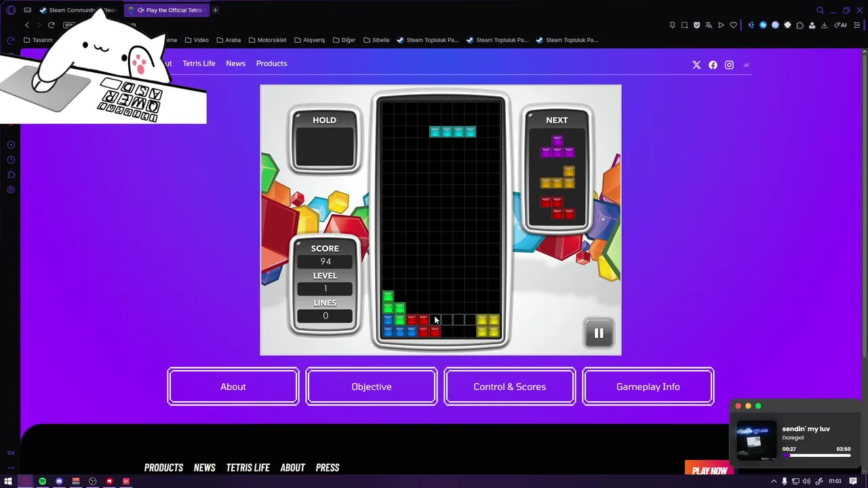Open the About info box
Image resolution: width=868 pixels, height=488 pixels.
pos(233,386)
